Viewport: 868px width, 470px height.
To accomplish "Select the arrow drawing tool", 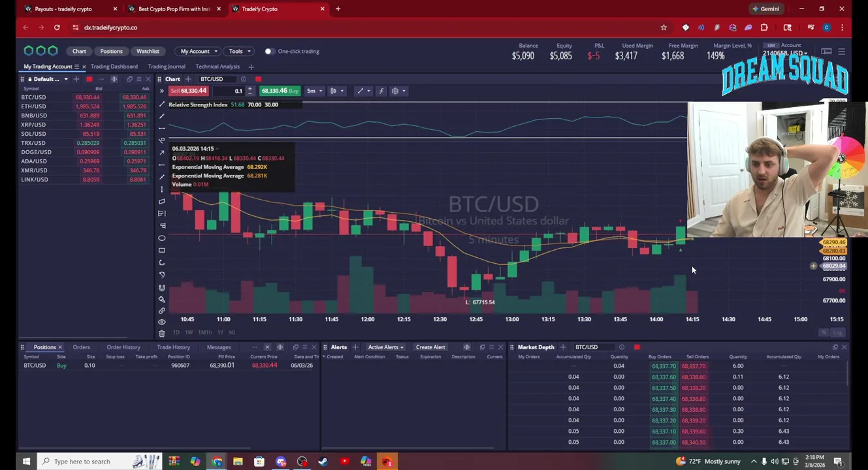I will [162, 153].
